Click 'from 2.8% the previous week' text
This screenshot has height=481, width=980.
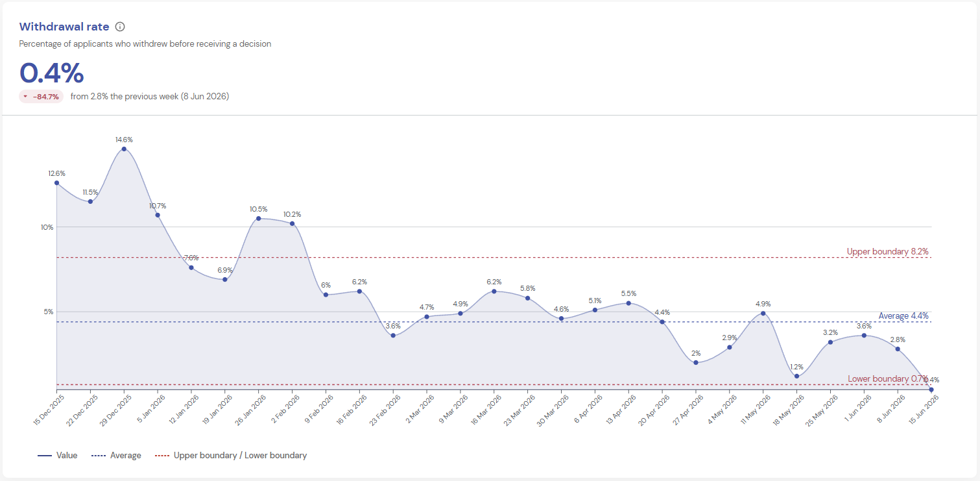tap(124, 97)
